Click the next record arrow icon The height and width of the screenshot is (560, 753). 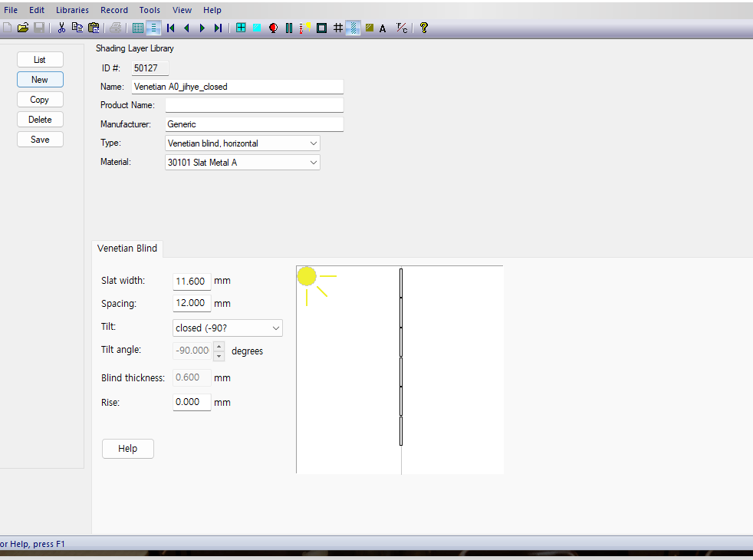pos(202,28)
